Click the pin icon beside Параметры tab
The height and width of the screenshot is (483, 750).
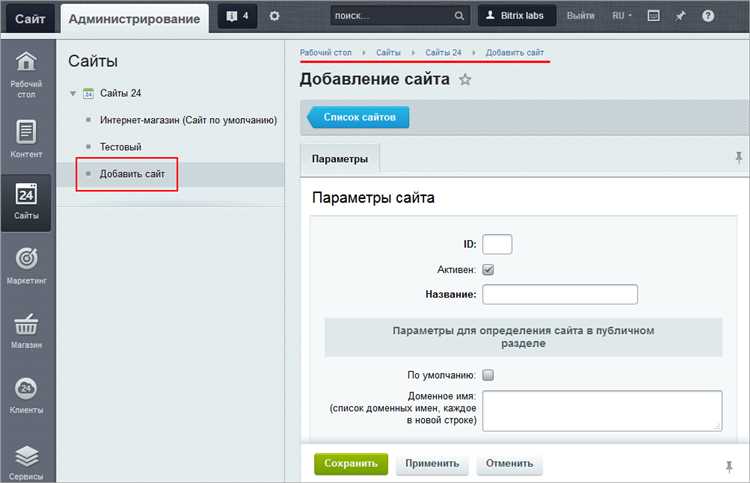(739, 157)
